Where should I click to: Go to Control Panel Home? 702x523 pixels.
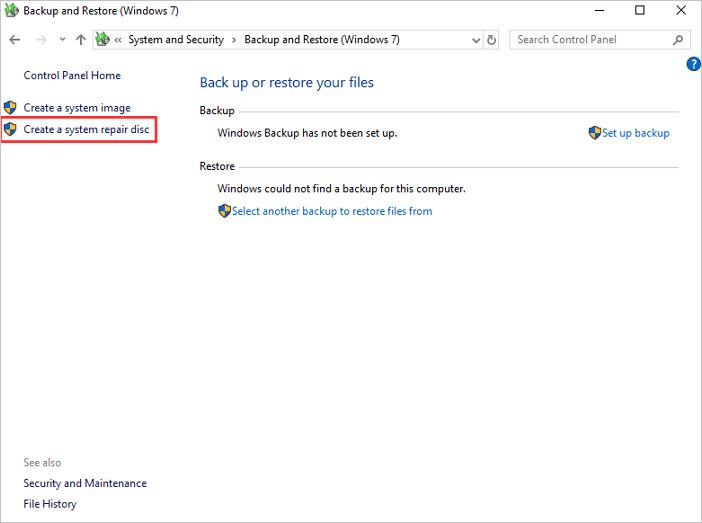coord(72,75)
